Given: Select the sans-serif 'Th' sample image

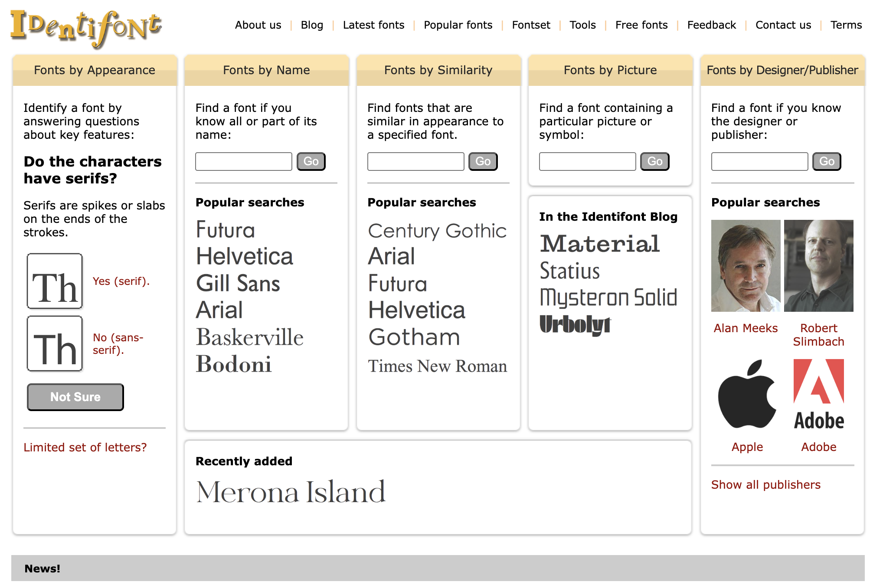Looking at the screenshot, I should coord(55,343).
